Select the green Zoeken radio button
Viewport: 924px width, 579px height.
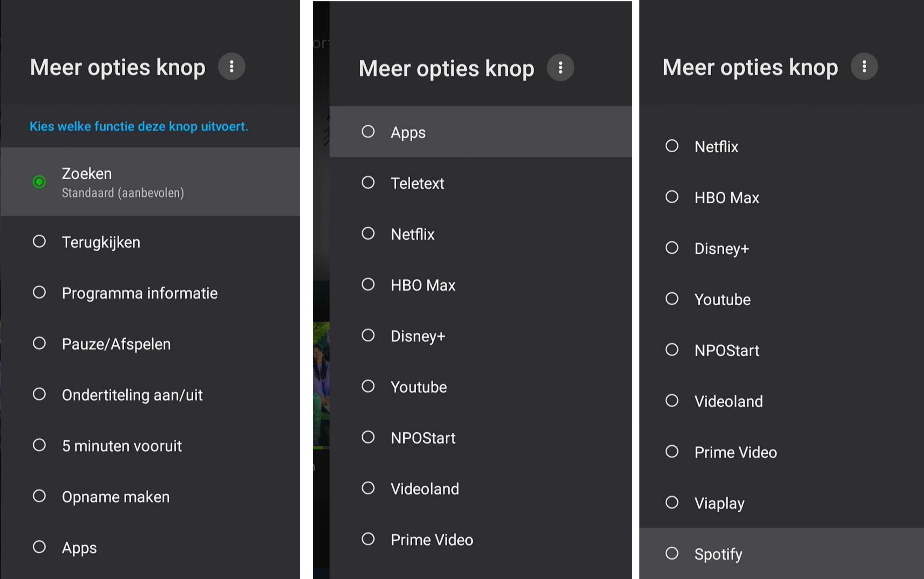39,181
